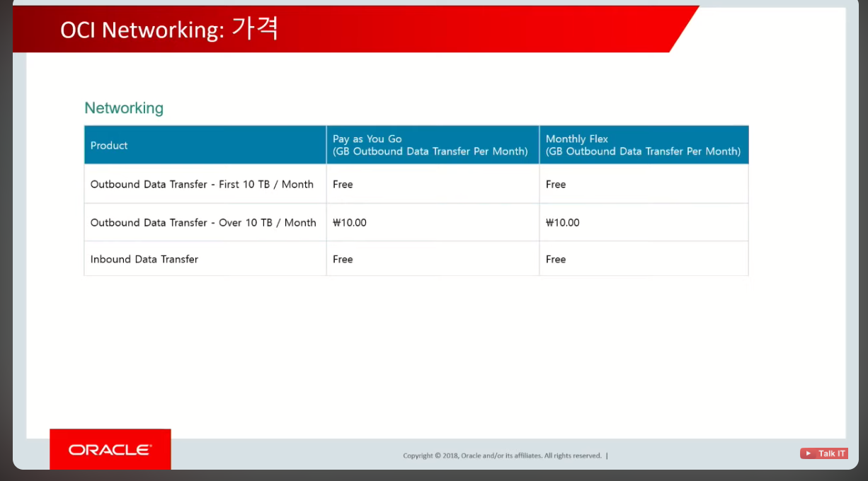Click the 'Monthly Flex' column header
The width and height of the screenshot is (868, 481).
pos(644,145)
